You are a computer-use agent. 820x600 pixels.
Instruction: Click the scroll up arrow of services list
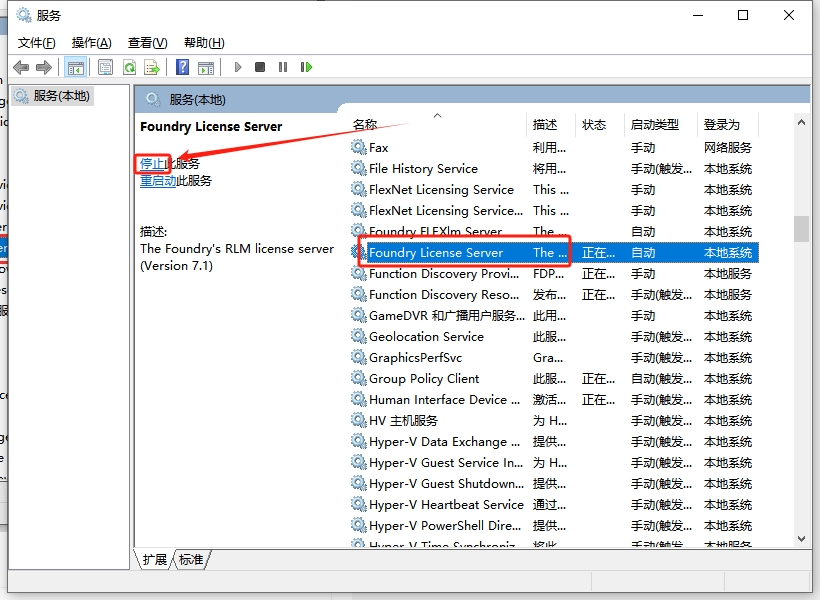coord(801,122)
